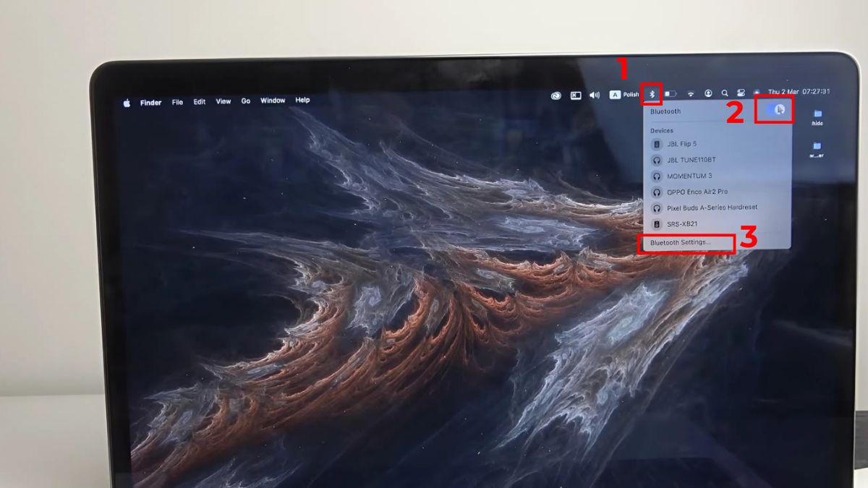Click the battery status icon

tap(671, 93)
